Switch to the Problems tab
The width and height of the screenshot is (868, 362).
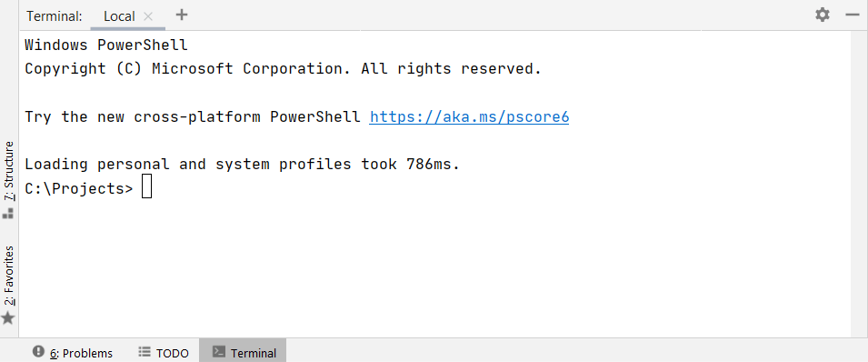tap(73, 353)
